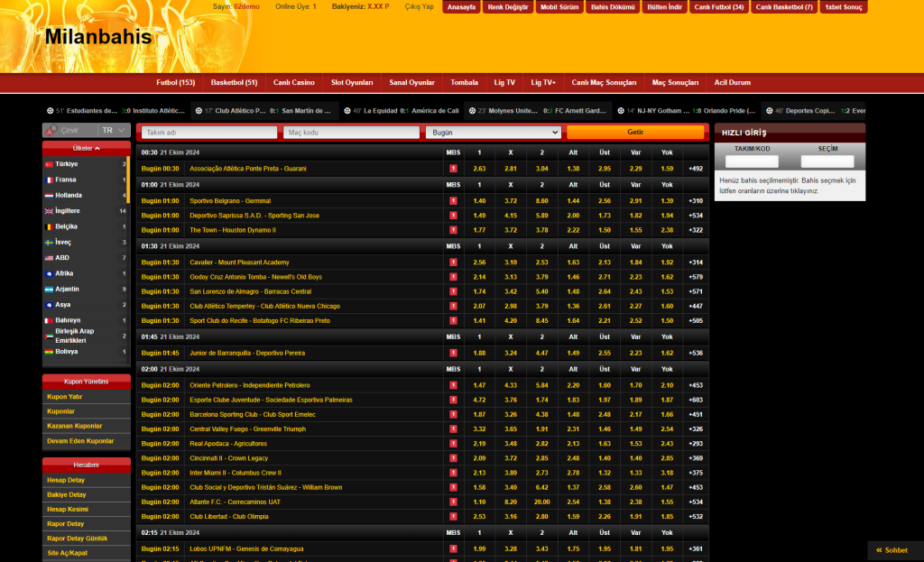Click soccer ball icon beside Estudiantes live score
Image resolution: width=924 pixels, height=562 pixels.
coord(50,111)
